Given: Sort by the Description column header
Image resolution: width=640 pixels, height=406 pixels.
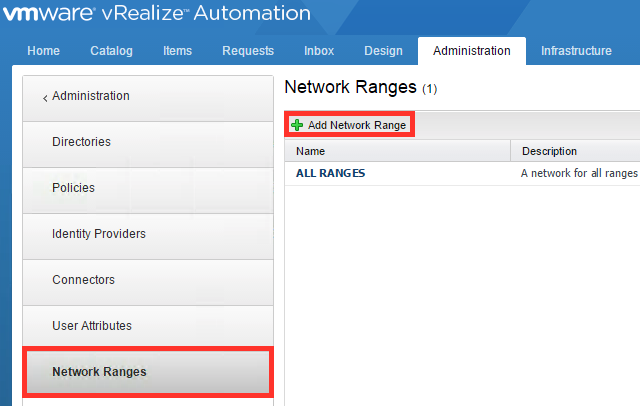Looking at the screenshot, I should pos(576,151).
